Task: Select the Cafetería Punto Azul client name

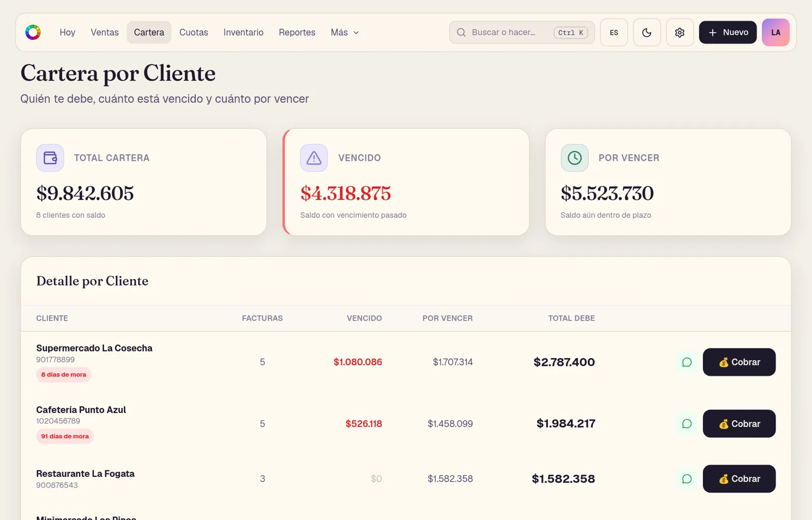Action: pos(81,410)
